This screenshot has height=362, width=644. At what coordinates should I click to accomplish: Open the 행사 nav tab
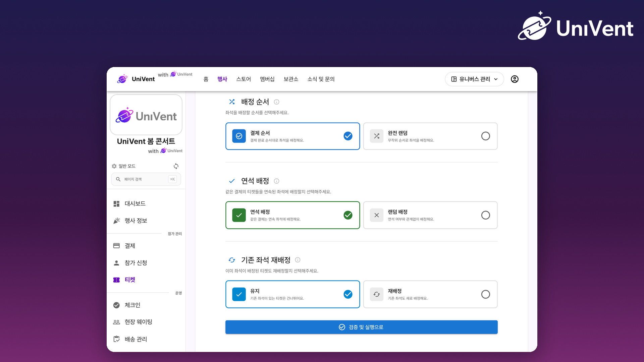[x=222, y=79]
